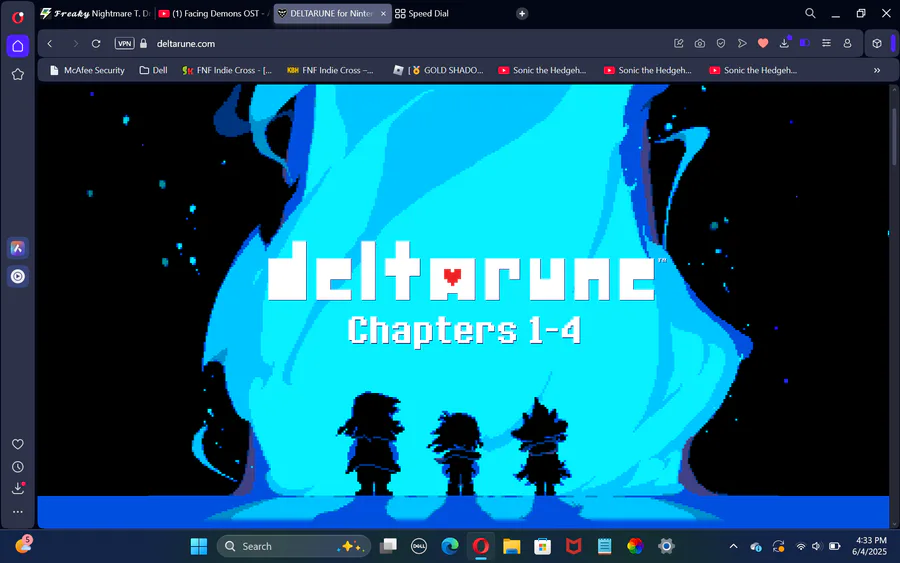The width and height of the screenshot is (900, 563).
Task: Open the extensions cube icon
Action: pyautogui.click(x=877, y=44)
